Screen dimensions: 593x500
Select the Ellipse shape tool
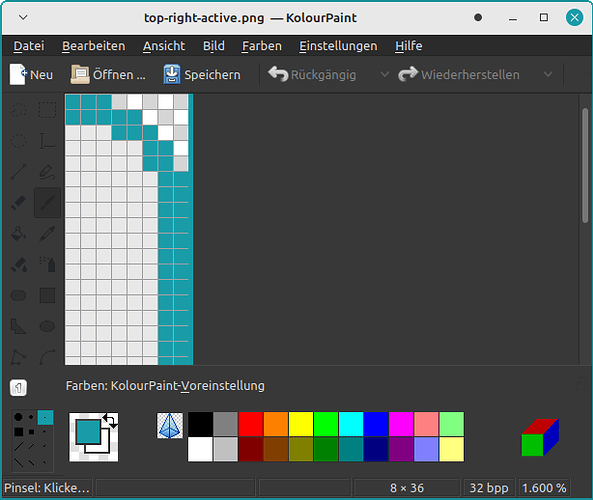47,326
